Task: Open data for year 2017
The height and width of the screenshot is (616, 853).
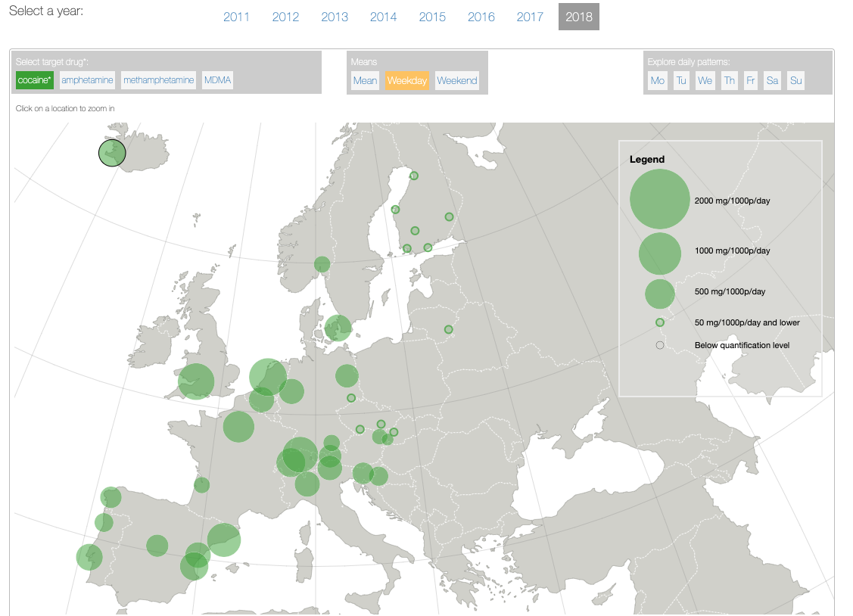Action: 530,17
